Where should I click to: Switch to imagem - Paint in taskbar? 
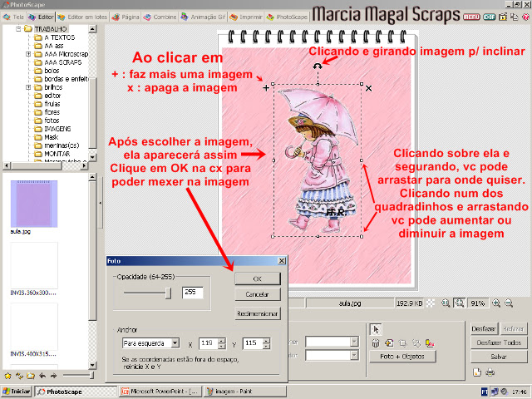[245, 392]
